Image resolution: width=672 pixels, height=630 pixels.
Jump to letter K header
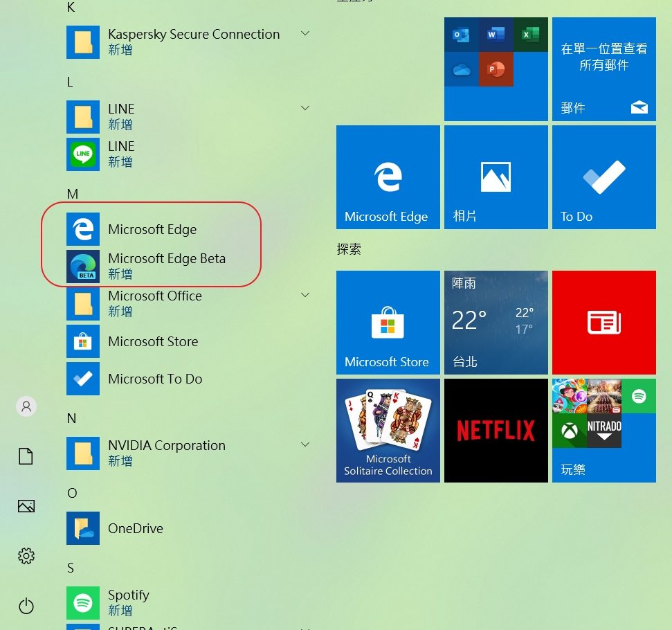(71, 8)
